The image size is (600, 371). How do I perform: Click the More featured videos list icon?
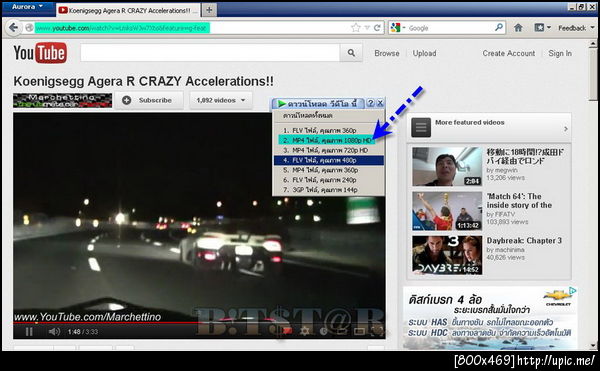421,127
